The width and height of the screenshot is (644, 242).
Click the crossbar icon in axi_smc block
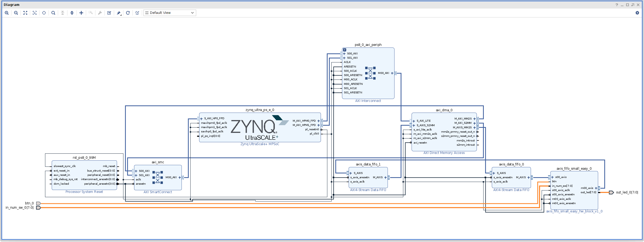(x=158, y=177)
